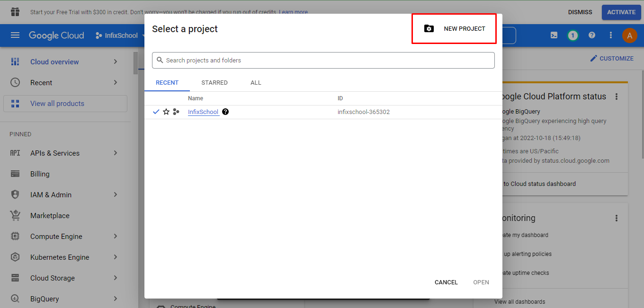
Task: Click View all products
Action: pyautogui.click(x=65, y=104)
